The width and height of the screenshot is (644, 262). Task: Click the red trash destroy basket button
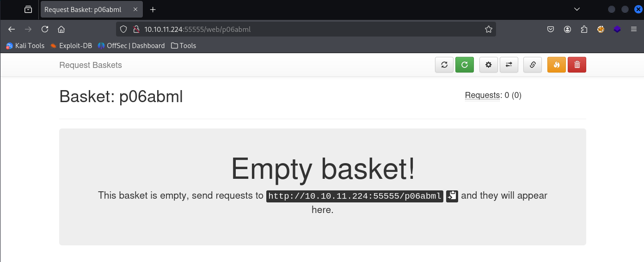click(x=577, y=65)
